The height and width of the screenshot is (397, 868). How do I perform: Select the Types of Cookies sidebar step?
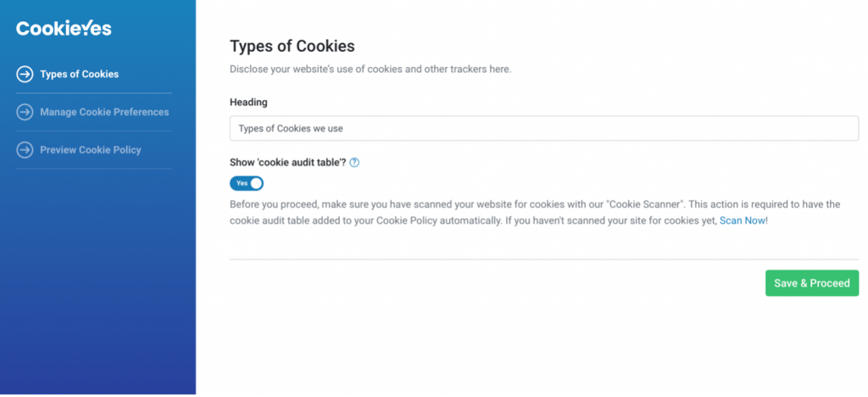tap(94, 74)
